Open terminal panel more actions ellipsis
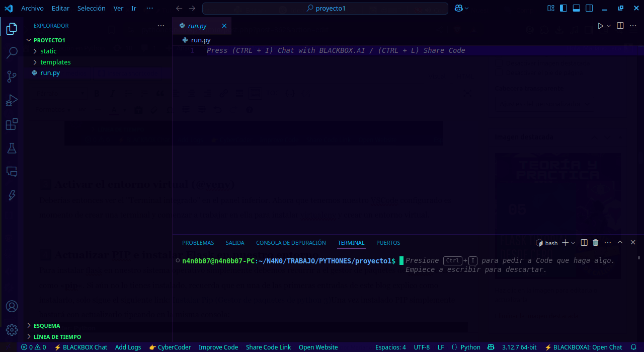This screenshot has height=352, width=644. [x=607, y=243]
